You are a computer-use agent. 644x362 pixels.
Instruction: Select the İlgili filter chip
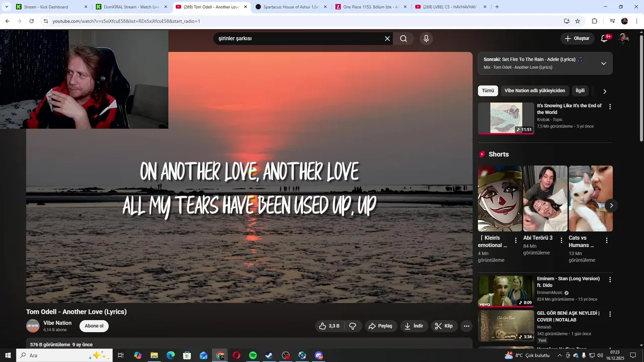tap(580, 90)
